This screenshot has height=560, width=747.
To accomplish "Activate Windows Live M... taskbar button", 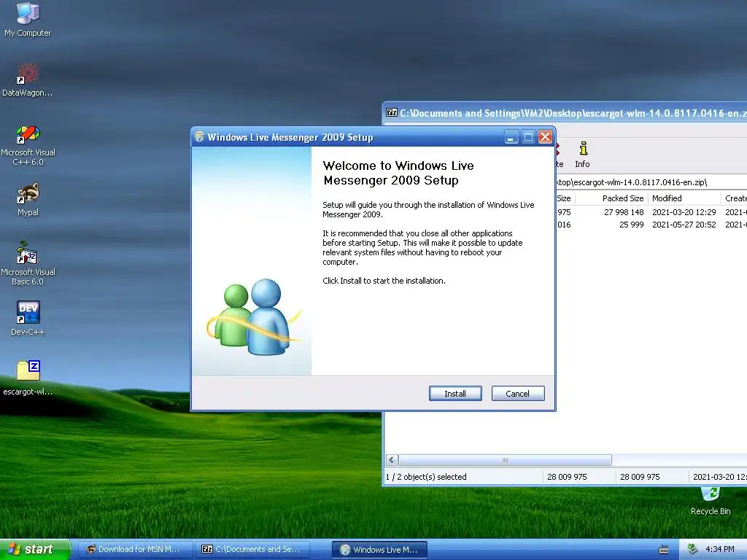I will click(379, 550).
